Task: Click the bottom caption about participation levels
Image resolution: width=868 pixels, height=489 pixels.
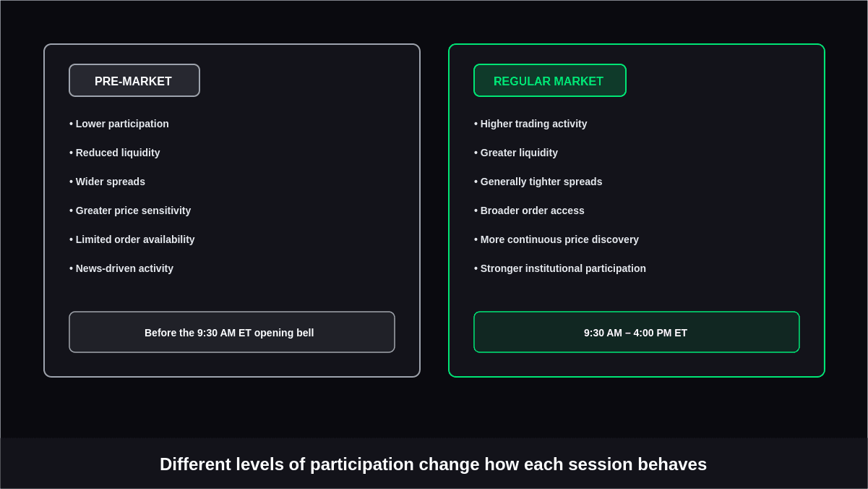Action: click(x=434, y=464)
